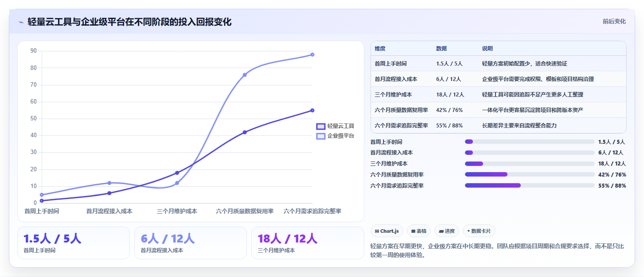This screenshot has width=644, height=277.
Task: Select the 数据卡片 tag label
Action: (481, 231)
